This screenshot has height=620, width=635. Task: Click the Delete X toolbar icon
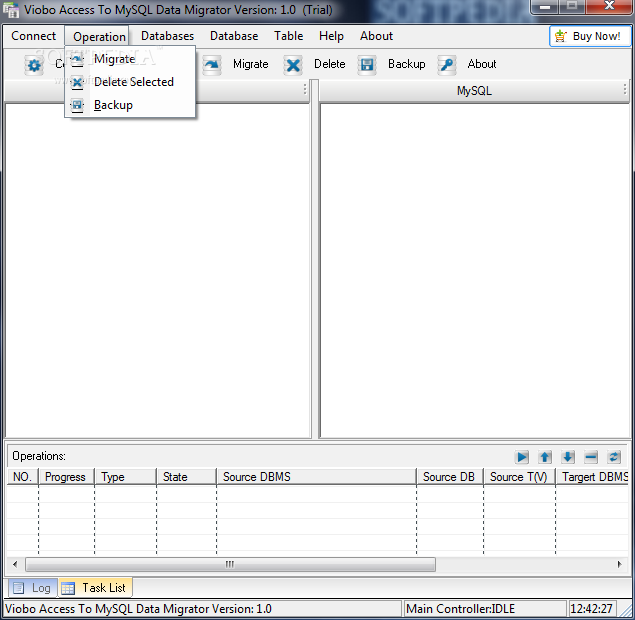293,65
